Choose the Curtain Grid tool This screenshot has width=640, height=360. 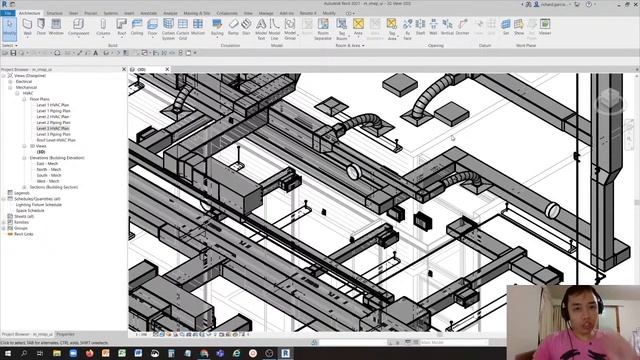[x=183, y=29]
